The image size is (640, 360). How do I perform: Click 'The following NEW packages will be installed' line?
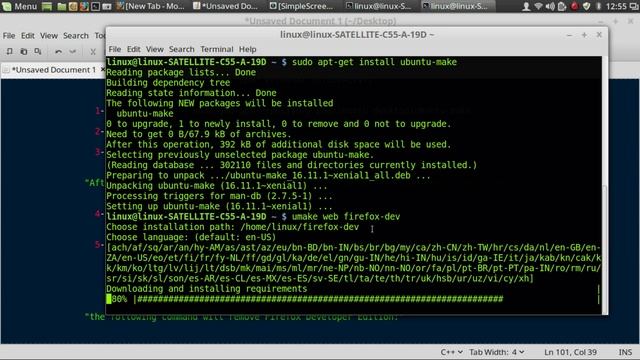point(220,103)
